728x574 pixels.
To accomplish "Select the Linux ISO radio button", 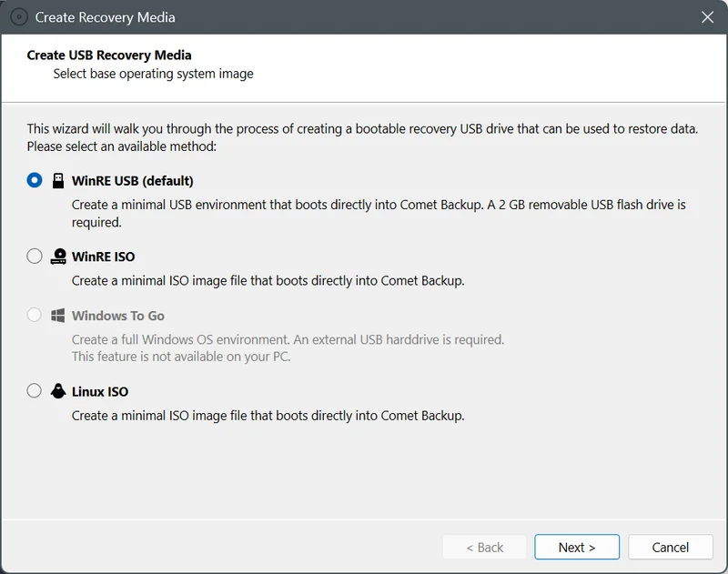I will (x=35, y=391).
